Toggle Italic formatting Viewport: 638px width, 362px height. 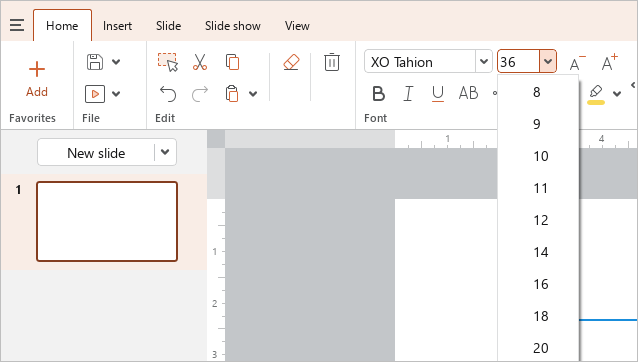tap(408, 94)
